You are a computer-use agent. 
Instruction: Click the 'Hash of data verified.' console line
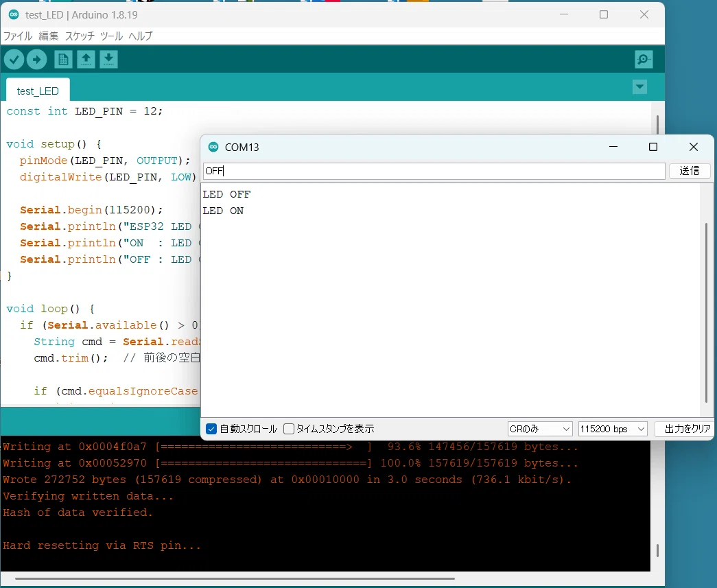tap(78, 513)
